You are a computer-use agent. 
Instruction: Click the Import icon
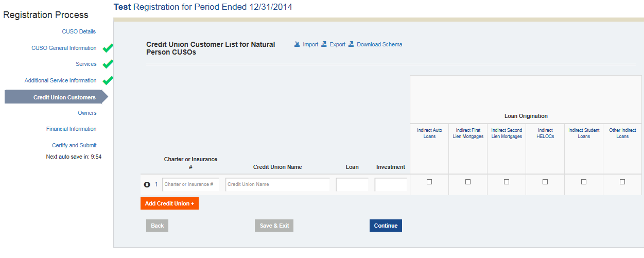[297, 44]
